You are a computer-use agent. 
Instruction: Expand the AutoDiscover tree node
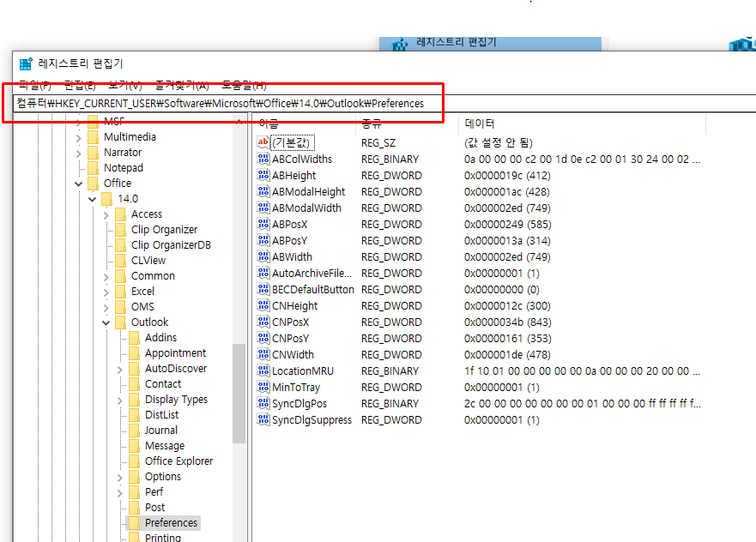tap(120, 370)
